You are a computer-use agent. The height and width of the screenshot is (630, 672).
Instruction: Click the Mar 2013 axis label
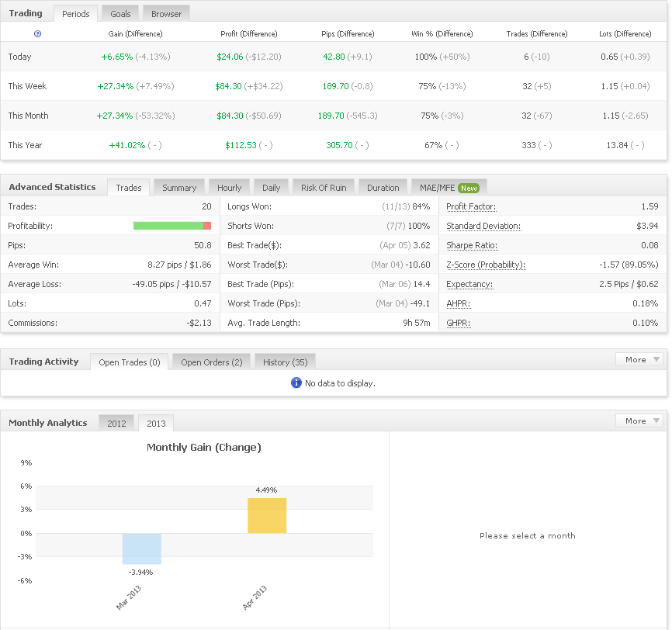(x=129, y=597)
